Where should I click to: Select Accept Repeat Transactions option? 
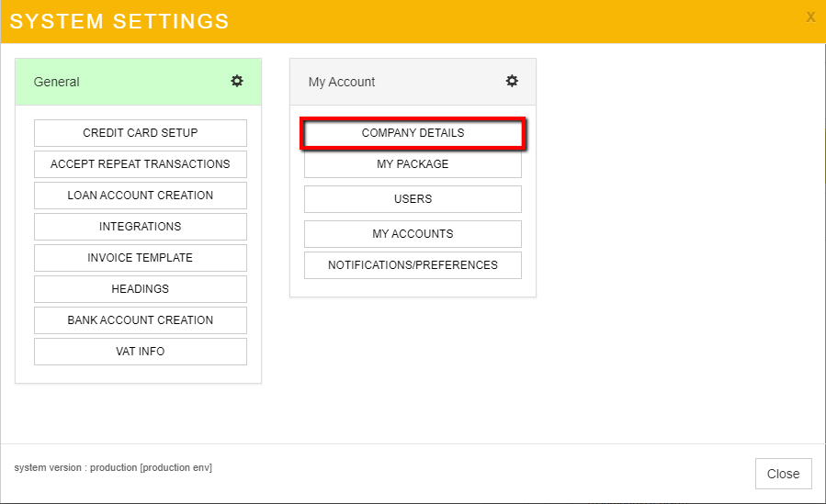(141, 164)
